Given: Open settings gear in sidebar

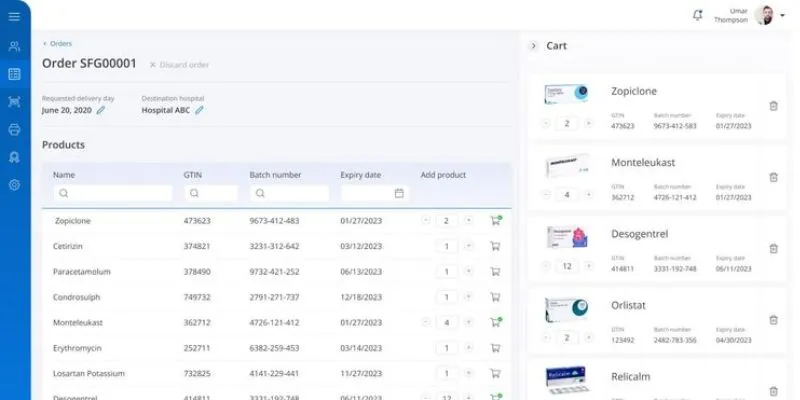Looking at the screenshot, I should click(x=14, y=185).
